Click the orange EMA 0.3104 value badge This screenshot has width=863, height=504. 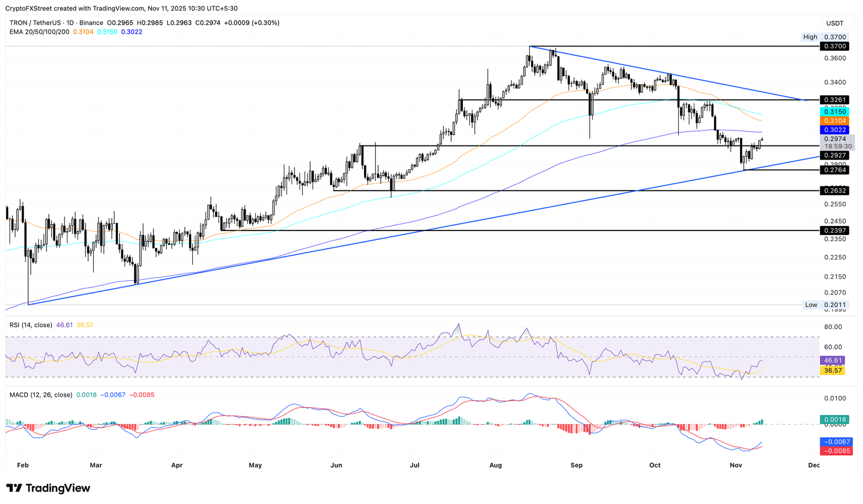(834, 120)
